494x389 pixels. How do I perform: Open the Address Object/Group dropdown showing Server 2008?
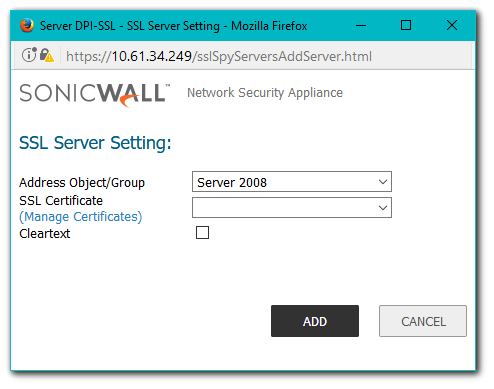point(292,182)
